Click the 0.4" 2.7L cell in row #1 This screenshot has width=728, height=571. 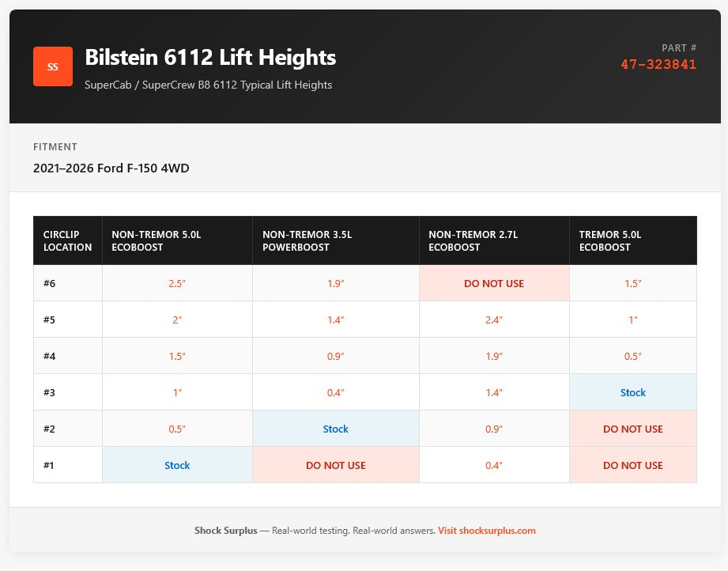coord(494,465)
